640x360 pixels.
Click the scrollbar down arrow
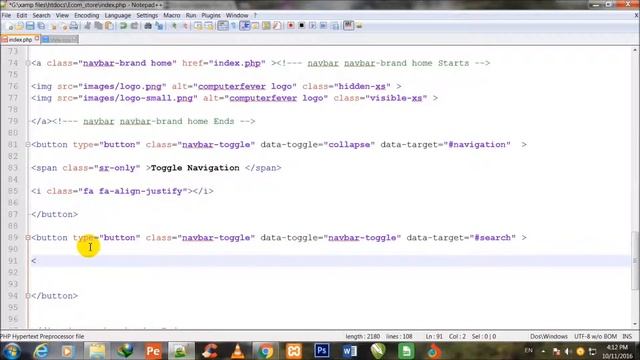click(x=635, y=324)
